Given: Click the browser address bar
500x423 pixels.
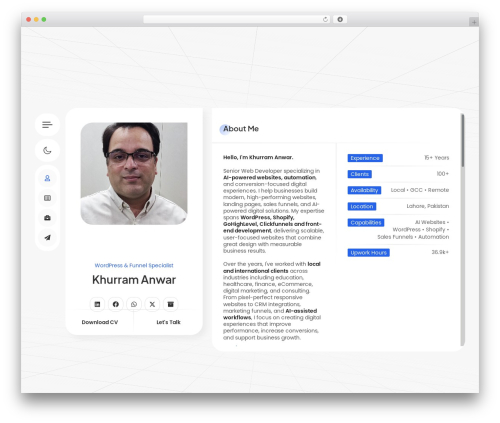Looking at the screenshot, I should pyautogui.click(x=237, y=19).
